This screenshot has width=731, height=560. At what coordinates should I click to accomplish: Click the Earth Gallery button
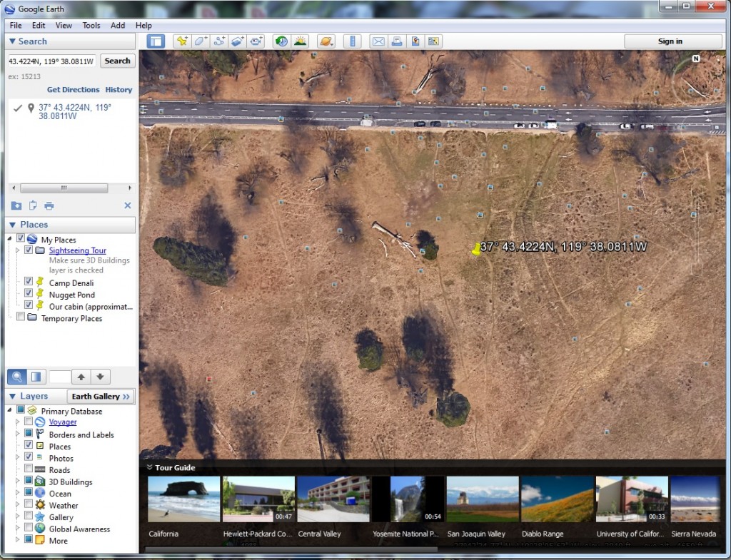(100, 396)
